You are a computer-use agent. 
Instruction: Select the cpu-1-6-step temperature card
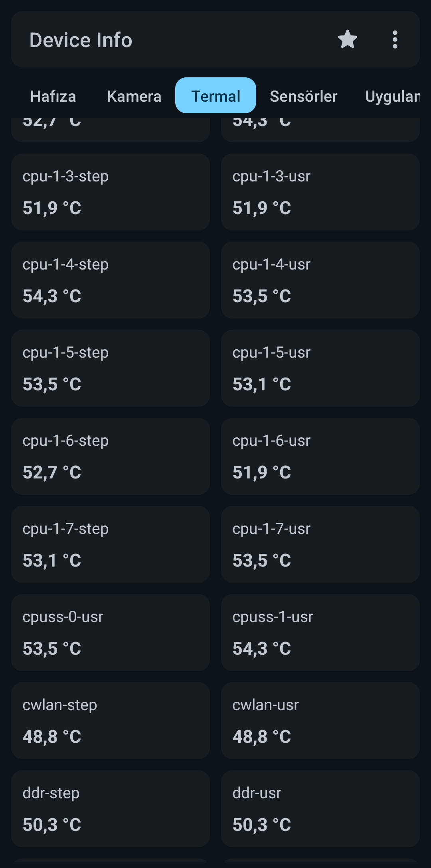[111, 456]
